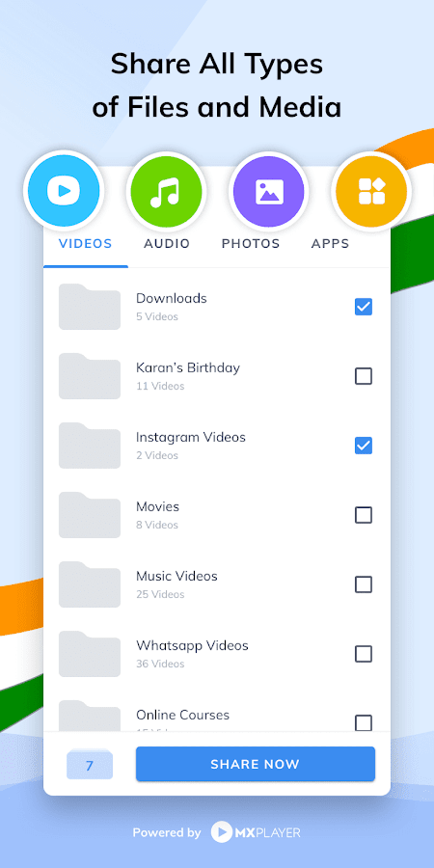The image size is (434, 868).
Task: Open the APPS tab
Action: pyautogui.click(x=331, y=244)
